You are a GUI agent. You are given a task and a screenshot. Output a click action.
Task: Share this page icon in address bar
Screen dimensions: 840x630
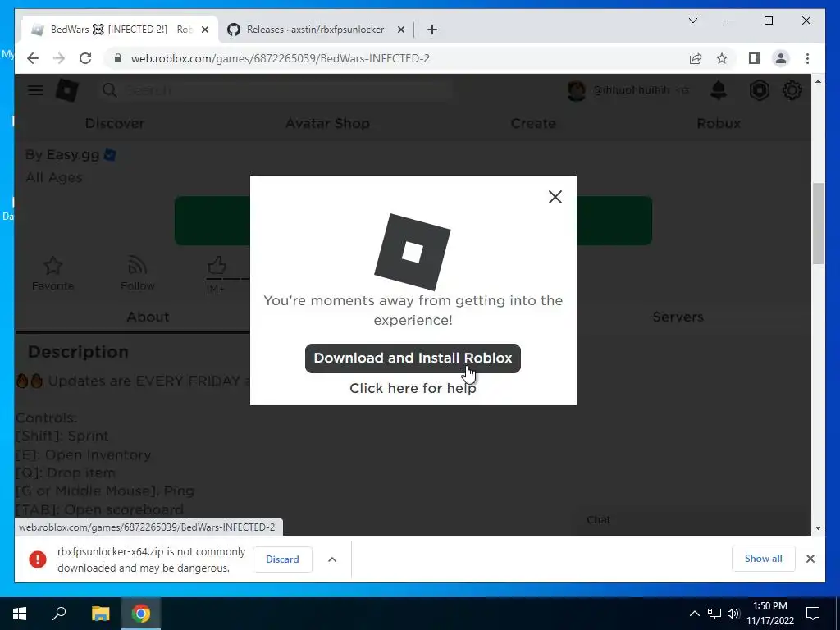click(x=696, y=58)
